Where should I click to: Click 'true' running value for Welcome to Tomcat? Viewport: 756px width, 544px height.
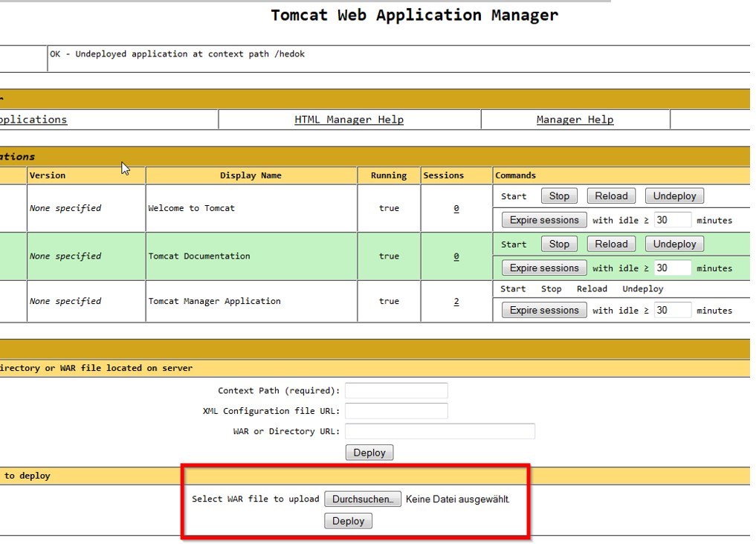tap(389, 208)
